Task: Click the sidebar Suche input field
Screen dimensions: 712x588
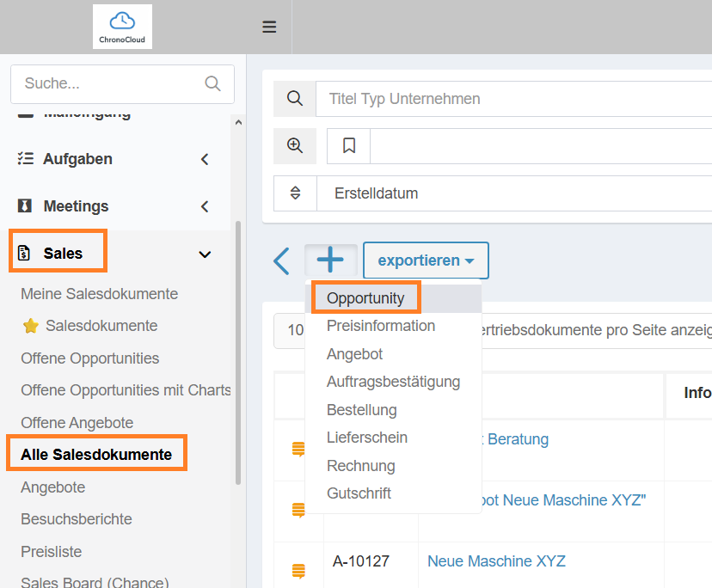Action: click(x=107, y=83)
